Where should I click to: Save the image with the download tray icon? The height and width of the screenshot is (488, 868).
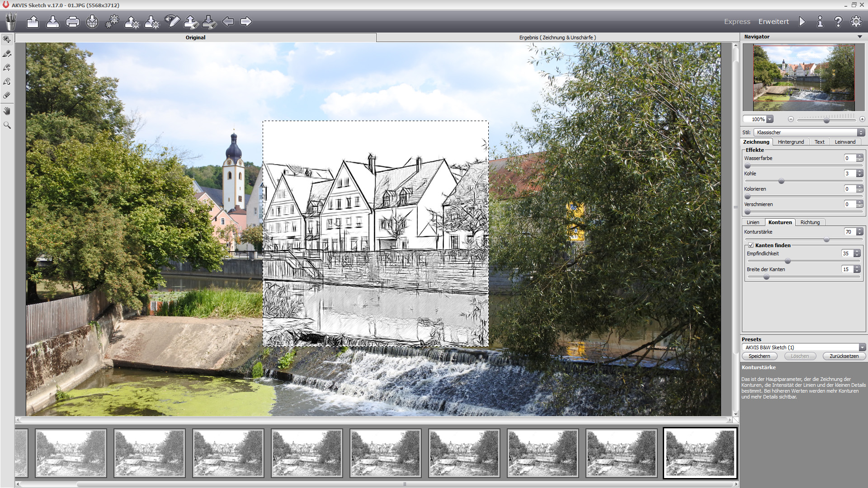point(52,21)
